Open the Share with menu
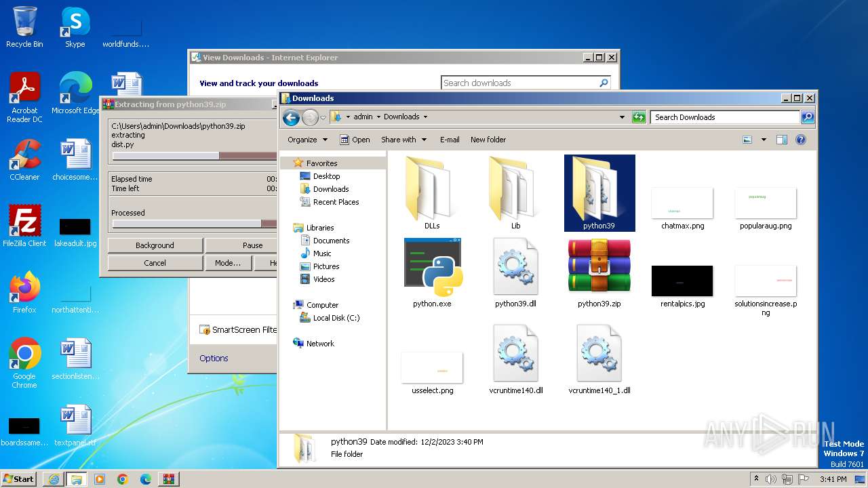This screenshot has width=868, height=488. coord(404,140)
